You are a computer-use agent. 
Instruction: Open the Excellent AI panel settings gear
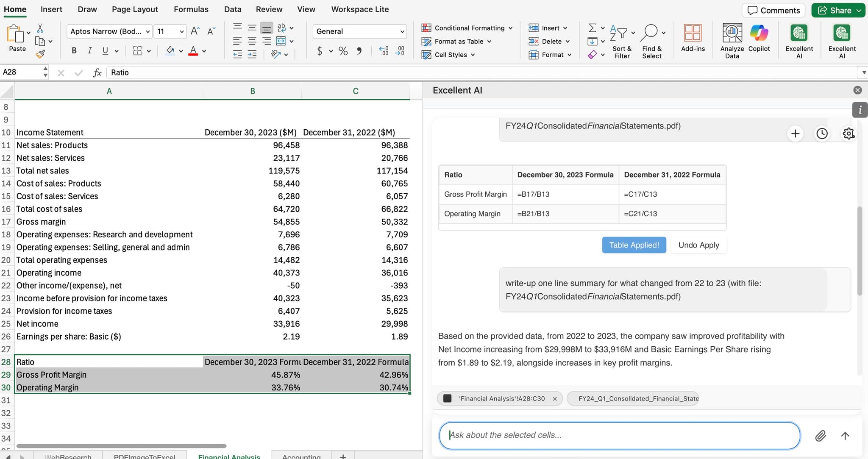(849, 134)
